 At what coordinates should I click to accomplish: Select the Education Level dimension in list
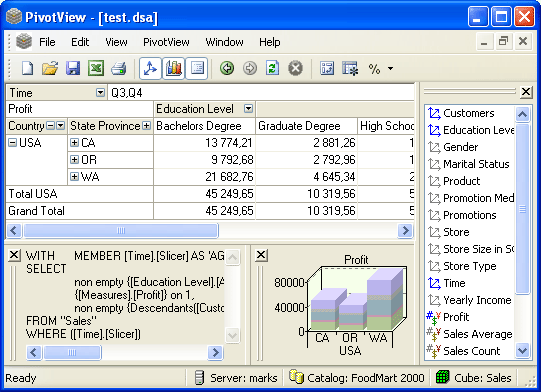(x=470, y=130)
